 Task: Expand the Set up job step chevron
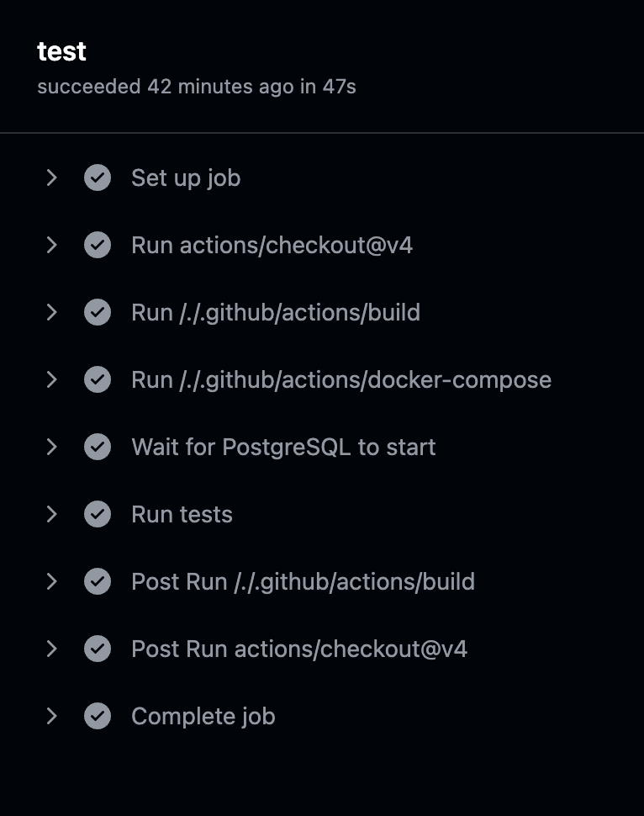click(51, 178)
